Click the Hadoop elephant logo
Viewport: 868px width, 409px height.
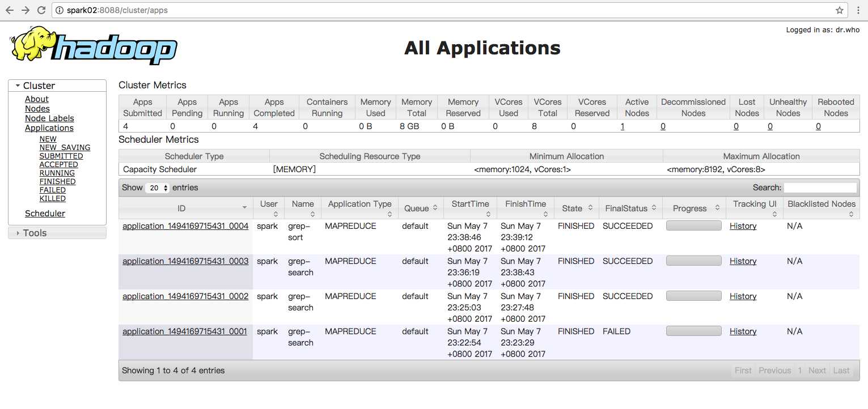93,46
